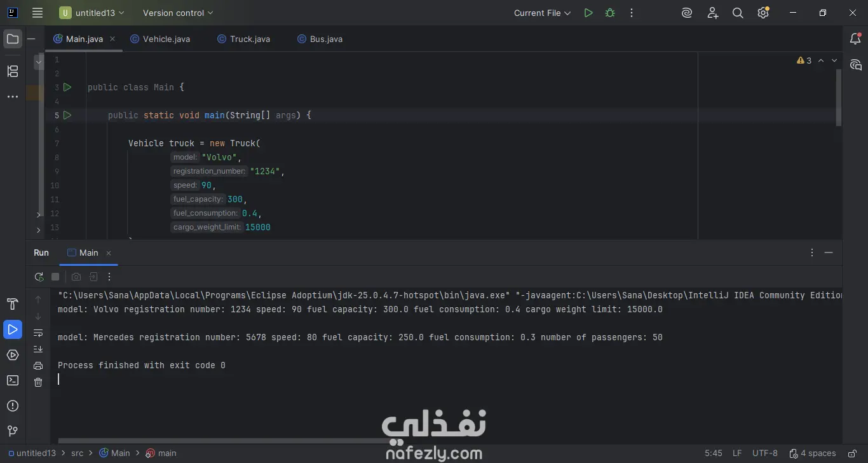Rerun Main using the rerun icon
868x463 pixels.
39,277
